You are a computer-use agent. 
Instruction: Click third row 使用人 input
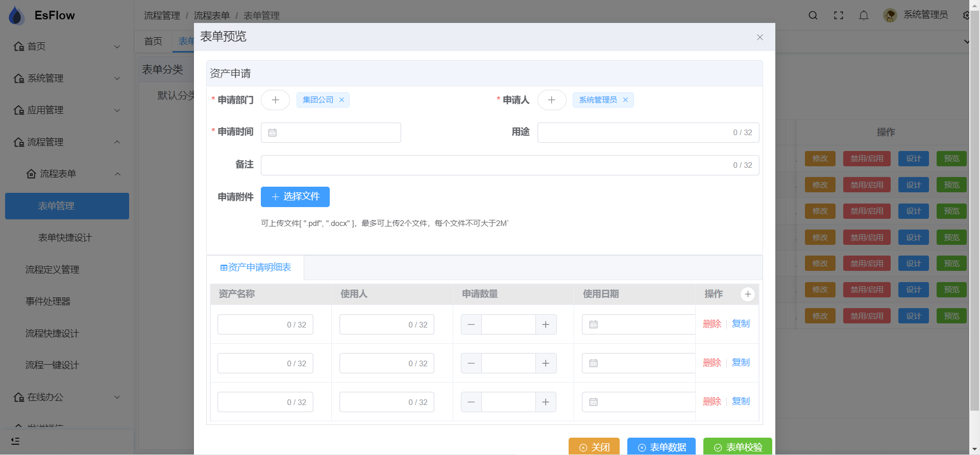click(387, 402)
